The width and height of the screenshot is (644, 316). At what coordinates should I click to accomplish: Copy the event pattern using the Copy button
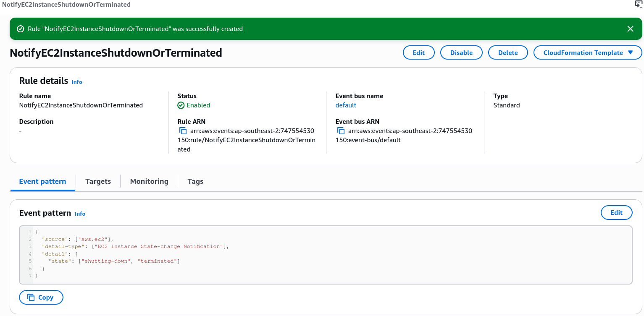(41, 298)
